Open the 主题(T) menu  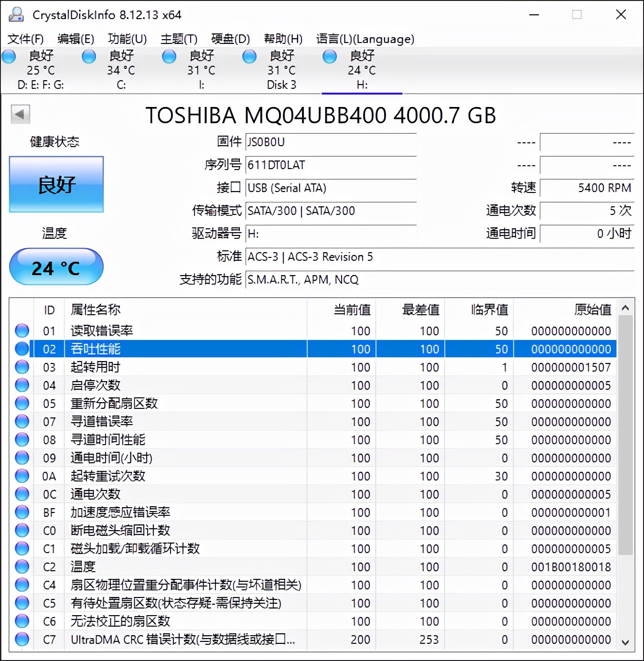click(x=179, y=39)
